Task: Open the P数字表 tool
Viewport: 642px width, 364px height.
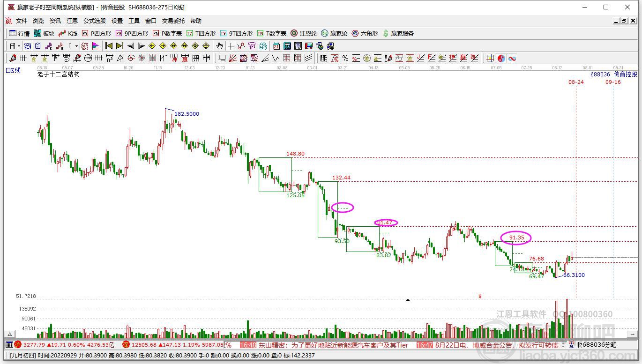Action: [x=167, y=33]
